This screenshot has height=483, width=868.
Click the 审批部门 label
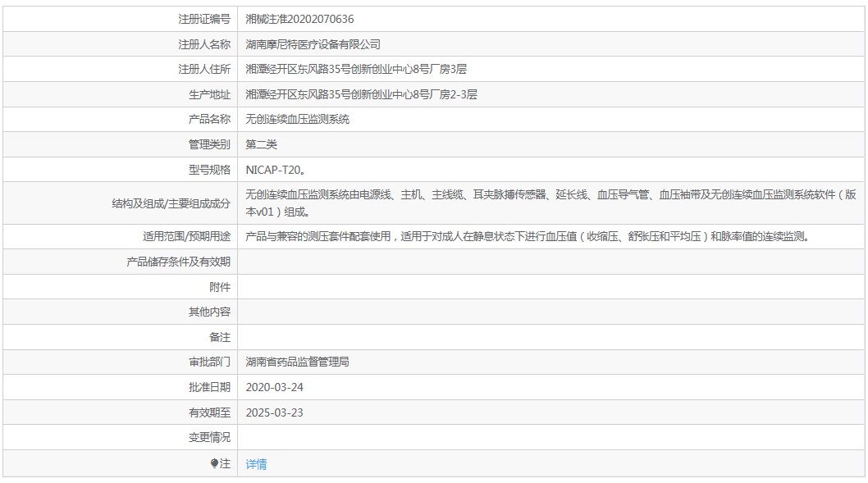pyautogui.click(x=209, y=362)
